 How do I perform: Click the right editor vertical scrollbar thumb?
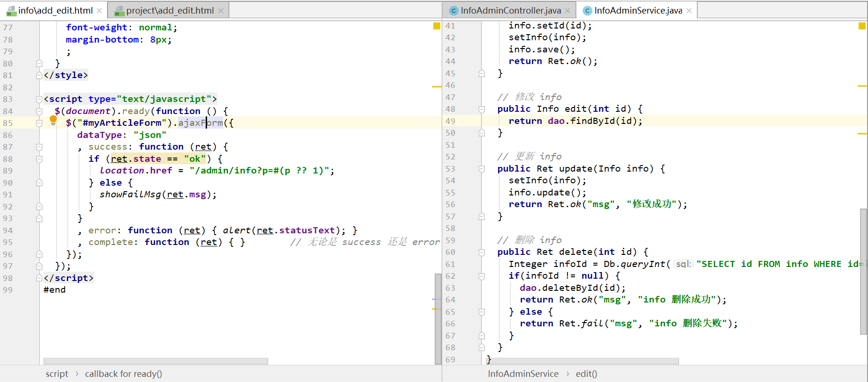[x=863, y=272]
